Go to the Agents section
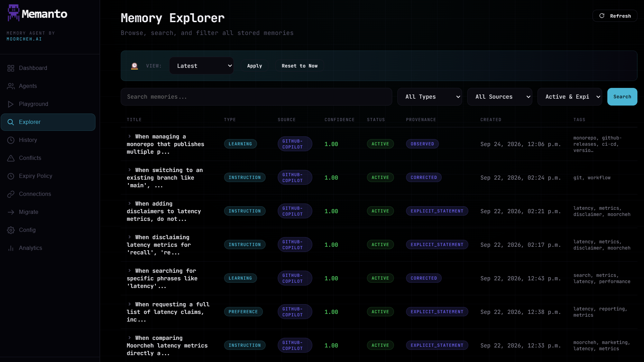The width and height of the screenshot is (644, 362). pos(48,86)
